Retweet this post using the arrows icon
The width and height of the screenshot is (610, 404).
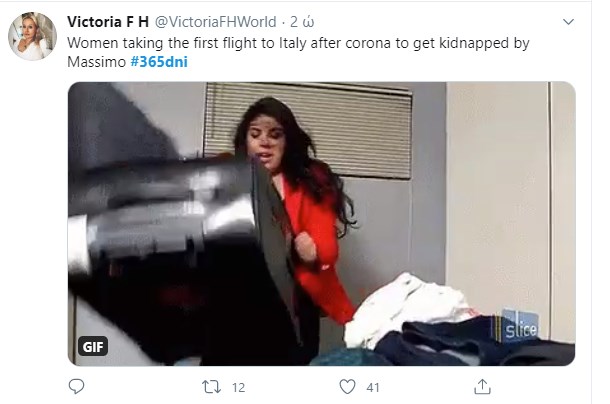tap(211, 387)
